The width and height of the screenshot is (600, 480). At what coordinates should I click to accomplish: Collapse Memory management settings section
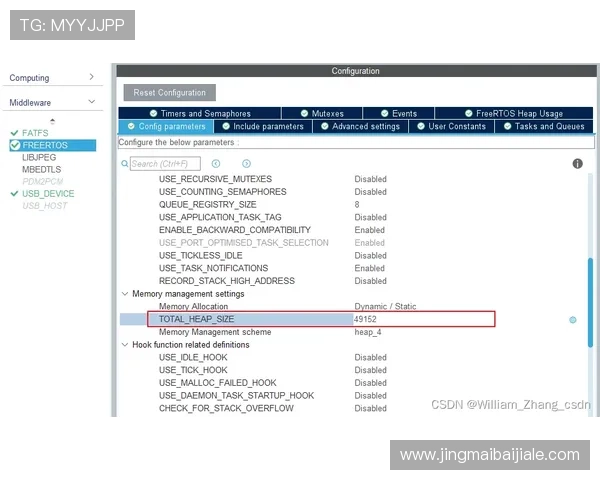click(124, 294)
